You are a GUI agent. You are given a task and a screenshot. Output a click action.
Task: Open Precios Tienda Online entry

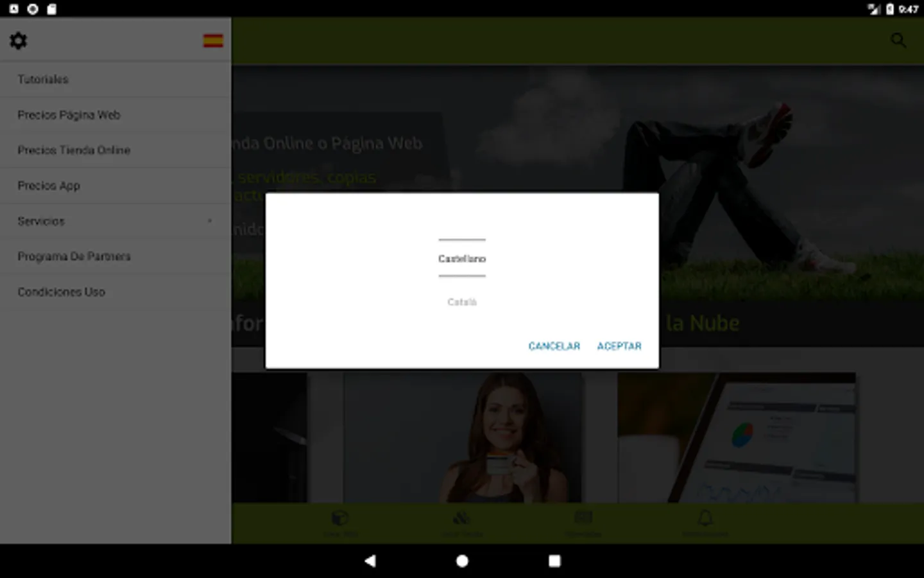tap(116, 150)
